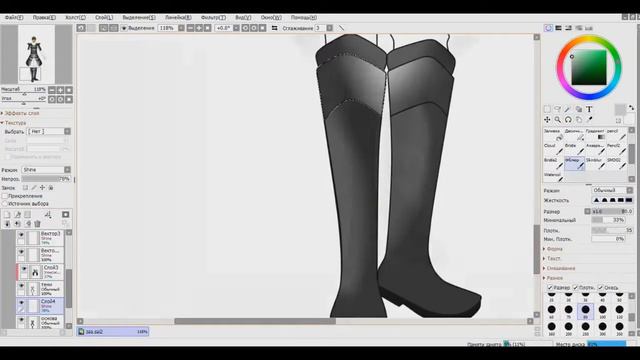Image resolution: width=640 pixels, height=360 pixels.
Task: Adjust the Минимальный size slider
Action: pos(608,220)
